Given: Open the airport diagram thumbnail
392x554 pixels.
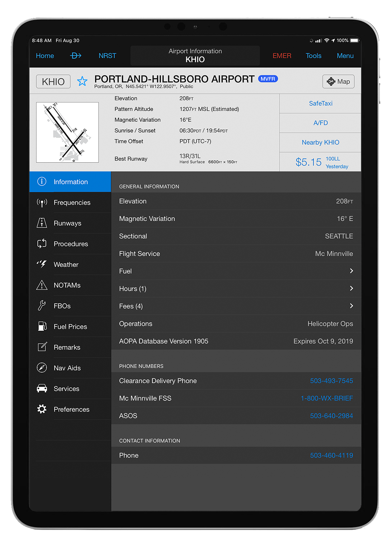Looking at the screenshot, I should [x=67, y=132].
